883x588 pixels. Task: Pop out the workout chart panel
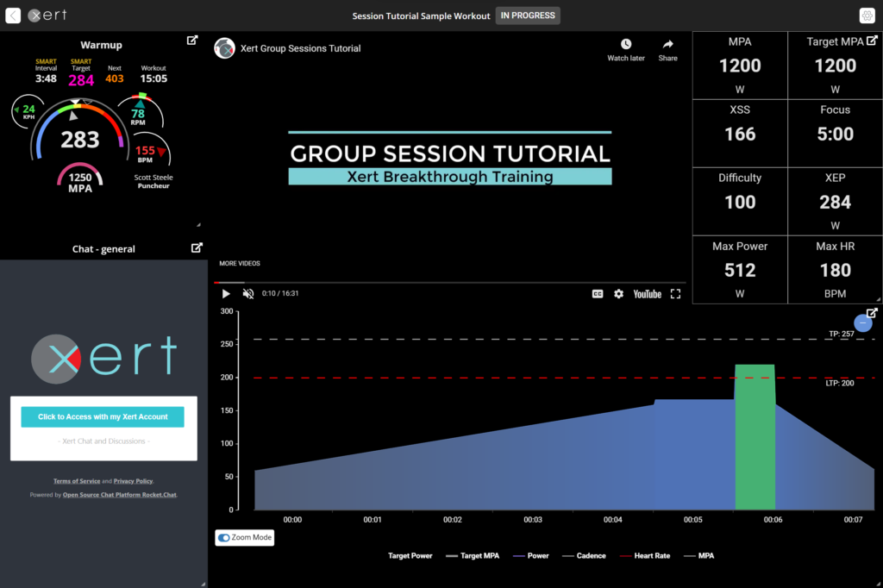[x=872, y=313]
